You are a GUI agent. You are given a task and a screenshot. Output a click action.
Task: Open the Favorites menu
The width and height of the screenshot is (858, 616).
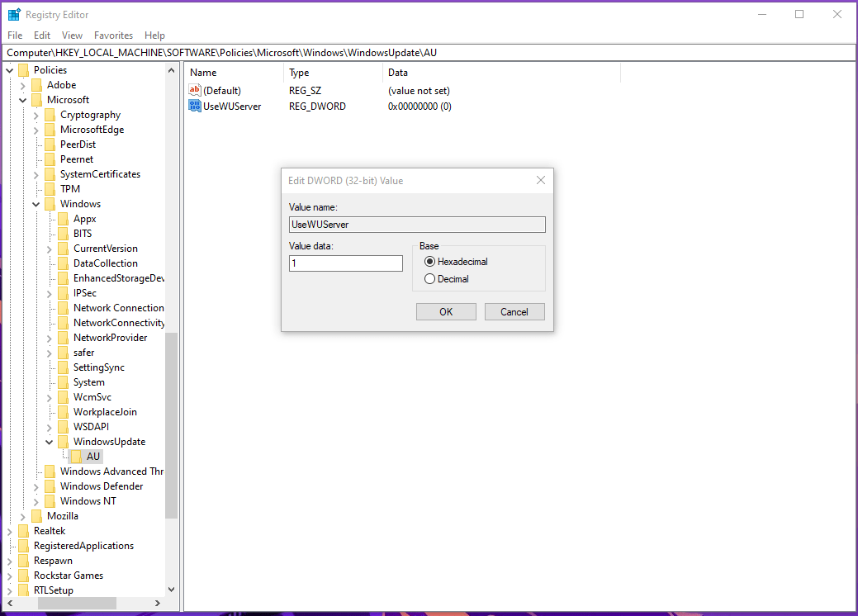tap(113, 35)
